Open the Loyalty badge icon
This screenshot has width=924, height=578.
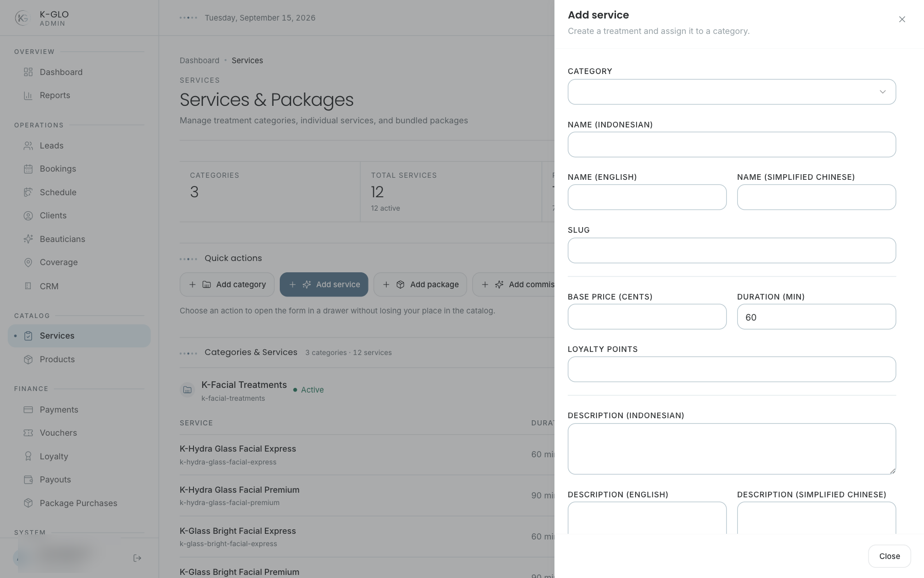point(28,456)
